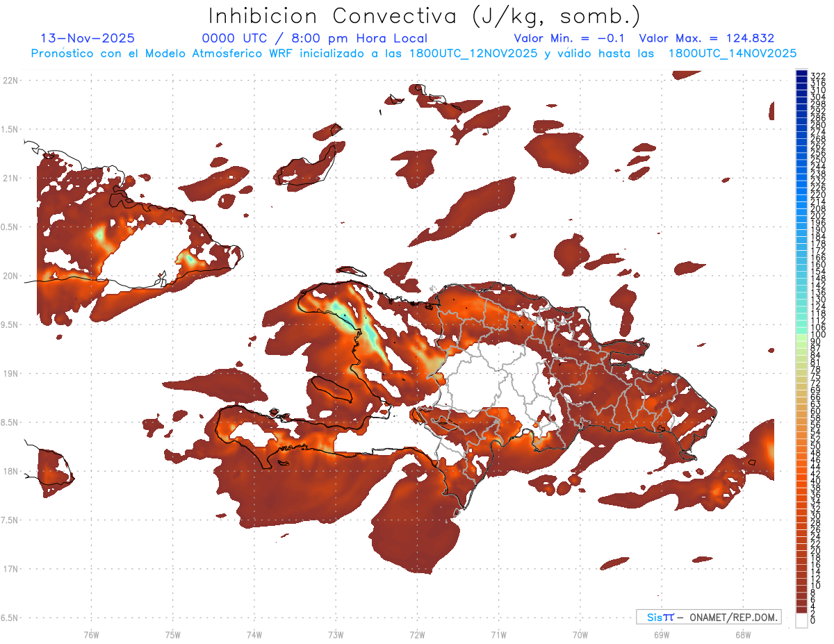The height and width of the screenshot is (644, 834).
Task: Click the 72W longitude label
Action: click(x=417, y=634)
